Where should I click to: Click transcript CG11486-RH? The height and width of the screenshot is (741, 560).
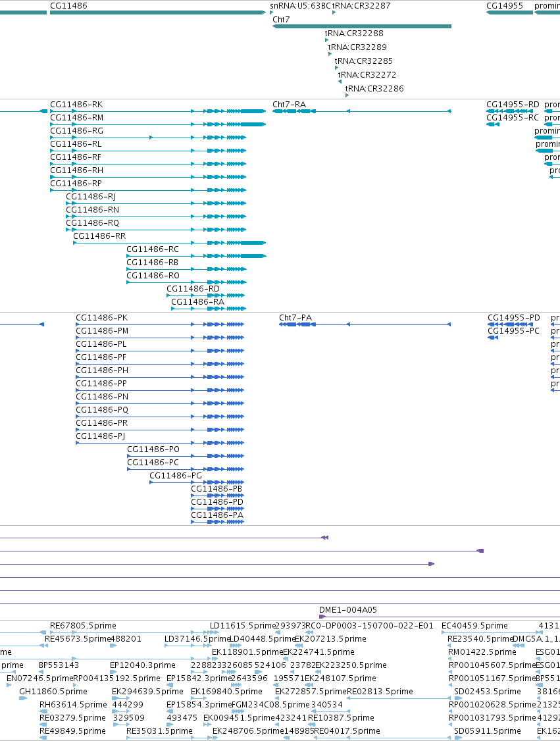pyautogui.click(x=76, y=170)
